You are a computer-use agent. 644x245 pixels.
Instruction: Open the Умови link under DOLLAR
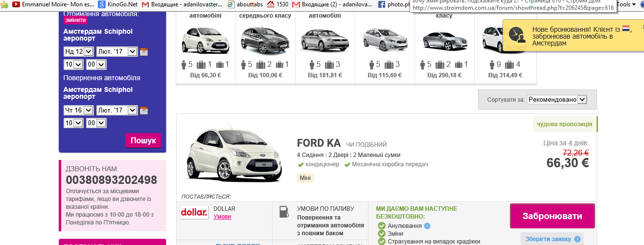pos(223,217)
